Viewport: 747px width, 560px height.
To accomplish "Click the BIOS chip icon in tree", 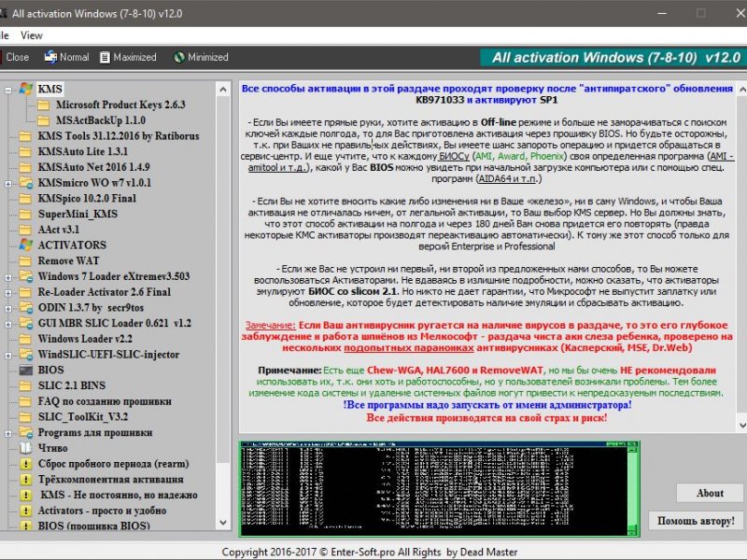I will (x=26, y=370).
